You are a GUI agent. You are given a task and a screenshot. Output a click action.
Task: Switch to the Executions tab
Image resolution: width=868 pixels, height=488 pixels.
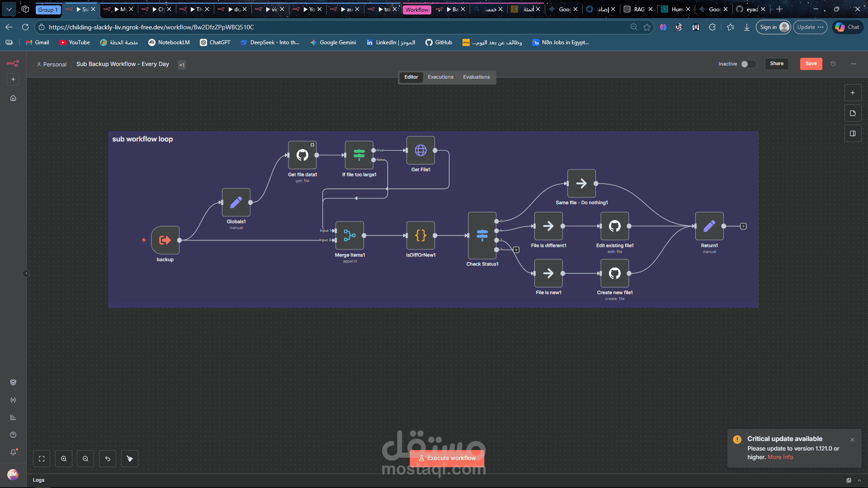(440, 77)
